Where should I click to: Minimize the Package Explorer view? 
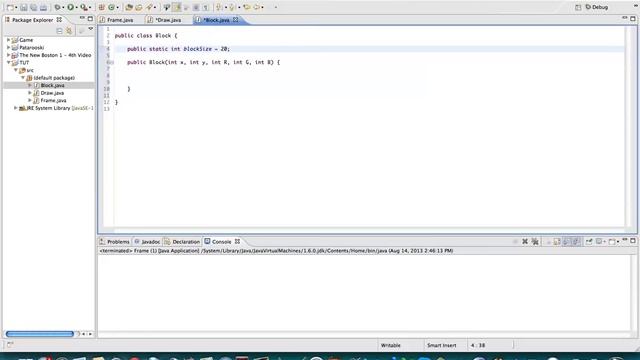point(82,18)
